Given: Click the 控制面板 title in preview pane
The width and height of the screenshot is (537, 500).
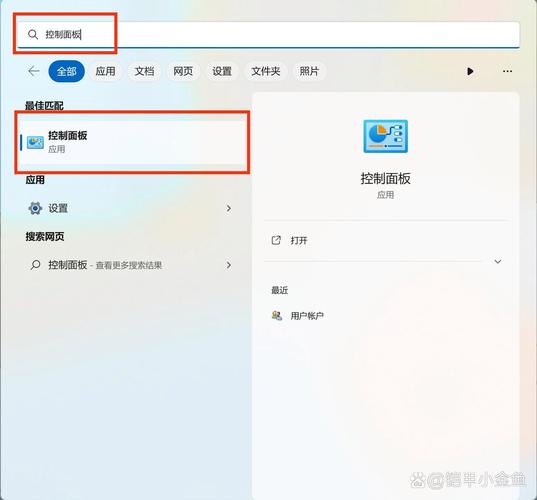Looking at the screenshot, I should [x=386, y=178].
